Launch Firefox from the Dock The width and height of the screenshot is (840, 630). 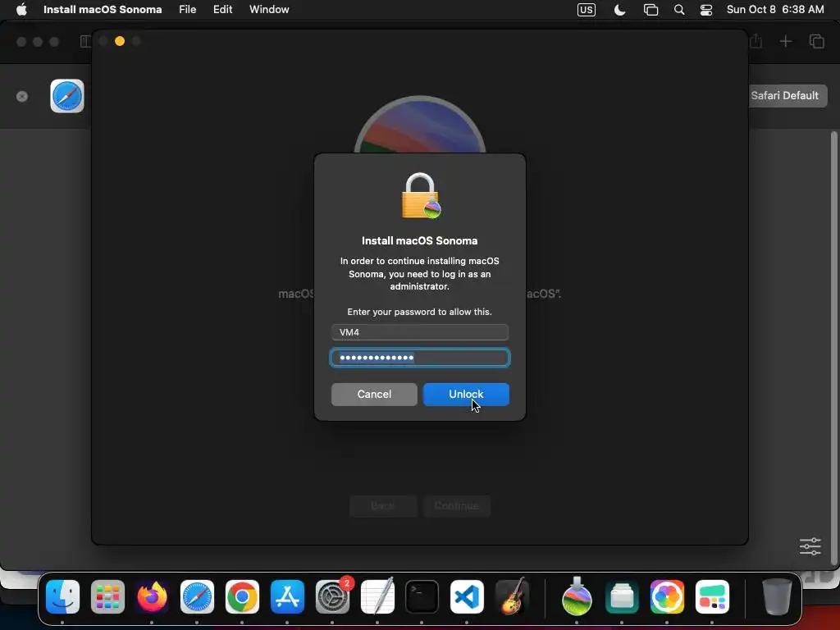(x=152, y=597)
